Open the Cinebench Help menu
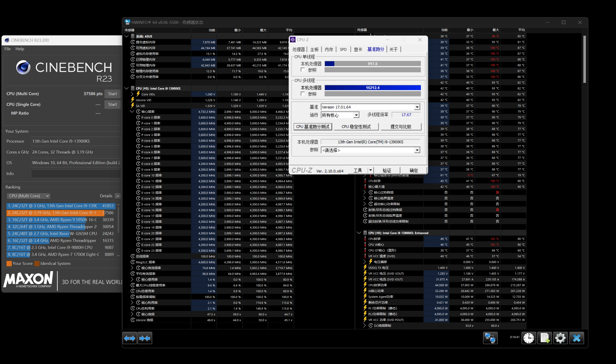 coord(20,49)
